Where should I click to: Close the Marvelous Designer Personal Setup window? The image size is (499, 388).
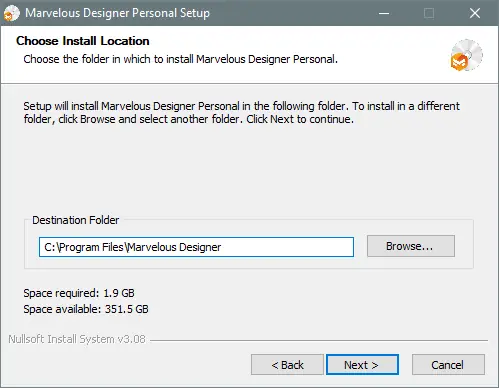point(475,13)
